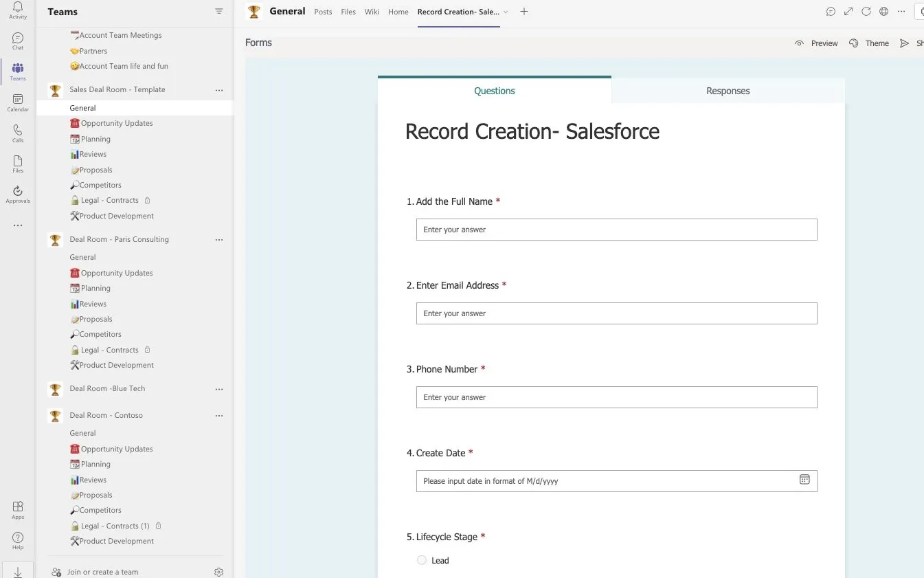Image resolution: width=924 pixels, height=578 pixels.
Task: Switch to the Files tab in channel header
Action: tap(348, 12)
